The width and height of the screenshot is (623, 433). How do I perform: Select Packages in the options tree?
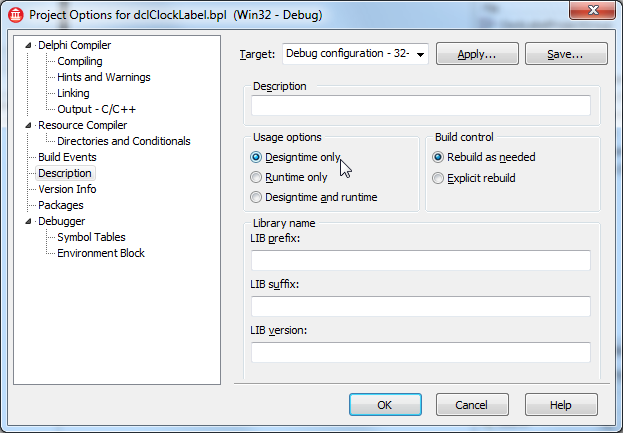[61, 205]
